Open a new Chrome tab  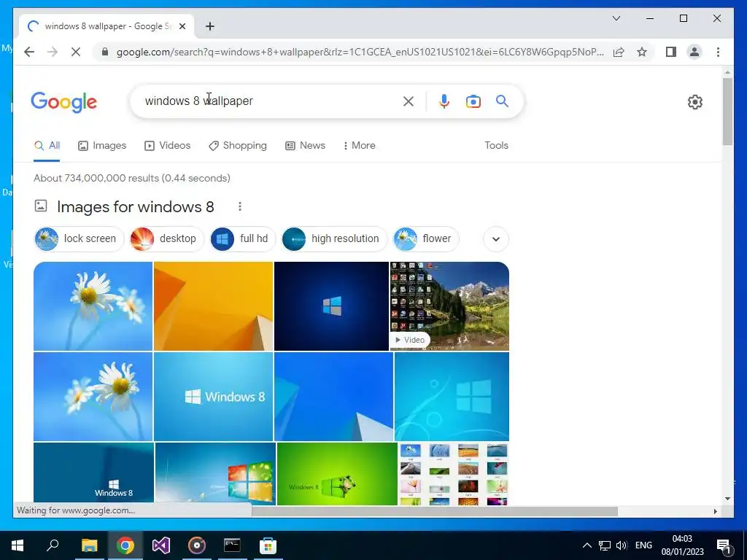(x=209, y=26)
